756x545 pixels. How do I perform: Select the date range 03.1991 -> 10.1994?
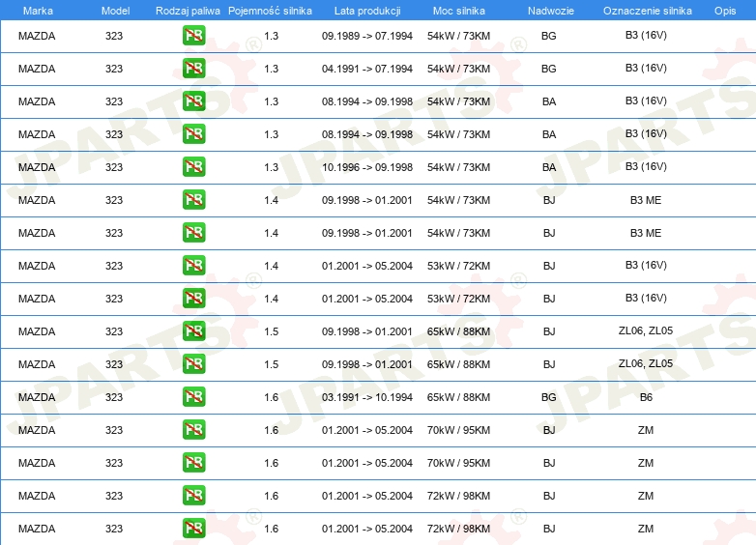click(367, 397)
